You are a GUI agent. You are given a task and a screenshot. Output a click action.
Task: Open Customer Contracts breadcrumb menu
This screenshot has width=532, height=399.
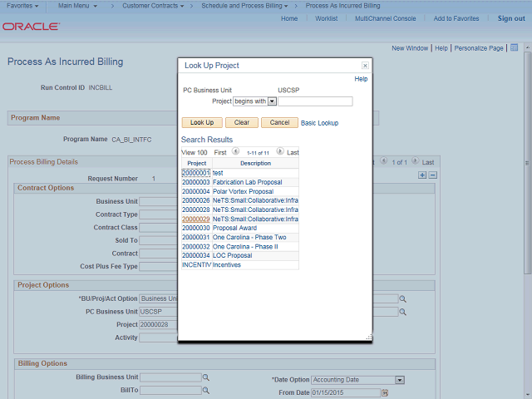[153, 6]
